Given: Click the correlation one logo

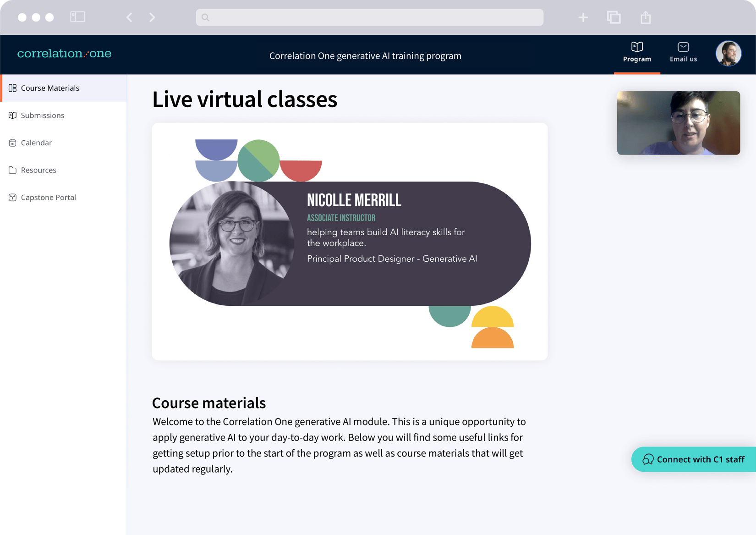Looking at the screenshot, I should pos(64,54).
